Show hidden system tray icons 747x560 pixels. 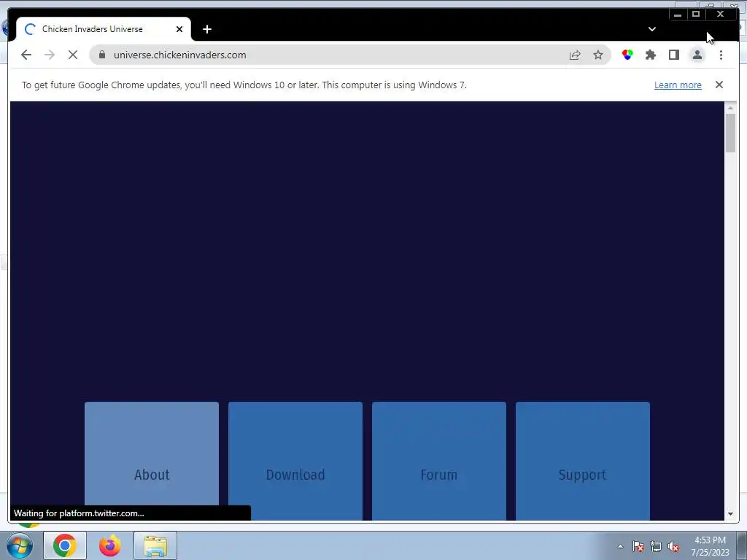620,546
